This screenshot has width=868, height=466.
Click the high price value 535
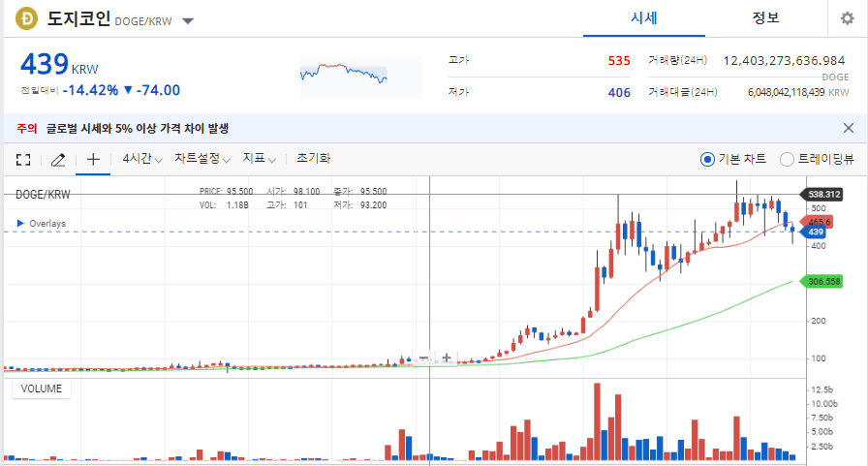click(x=619, y=61)
